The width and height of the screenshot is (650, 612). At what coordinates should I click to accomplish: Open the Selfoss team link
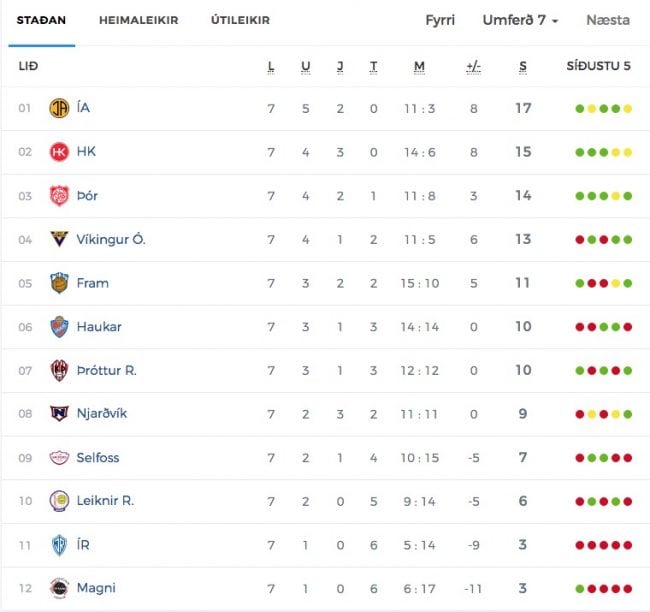pos(98,458)
